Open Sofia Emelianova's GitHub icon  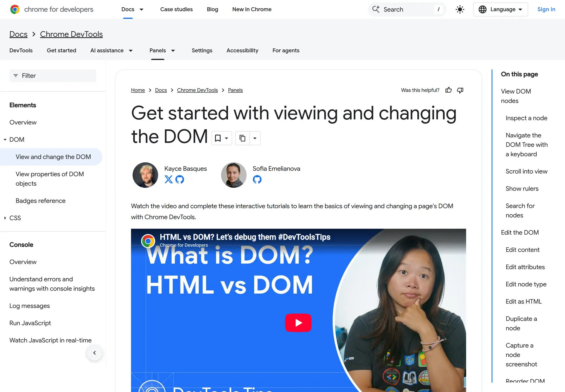[257, 179]
